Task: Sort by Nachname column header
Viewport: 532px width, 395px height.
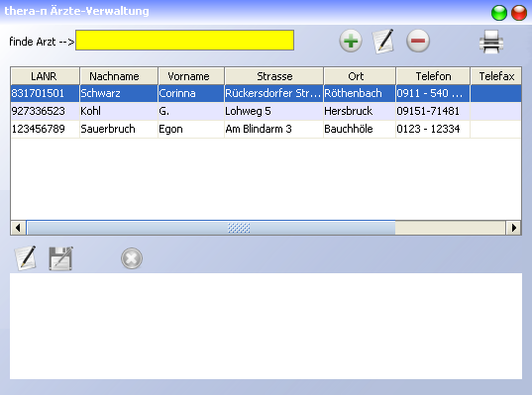Action: 119,76
